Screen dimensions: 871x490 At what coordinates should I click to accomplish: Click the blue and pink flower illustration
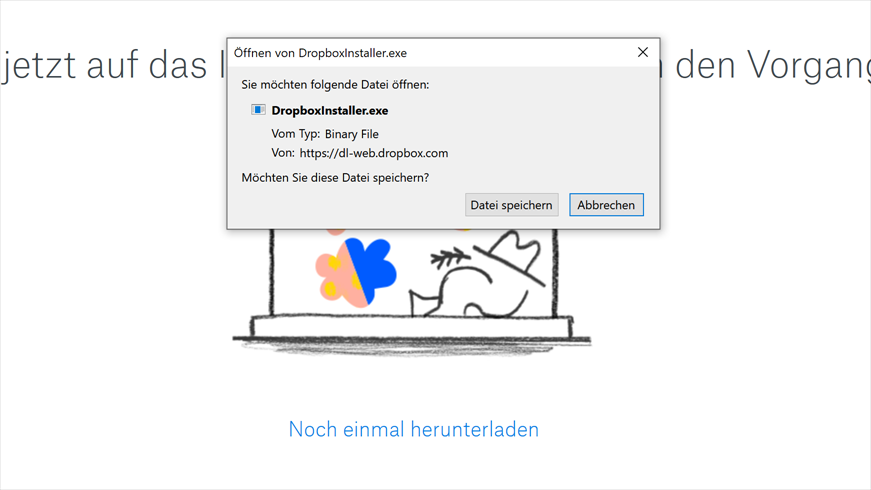pyautogui.click(x=356, y=272)
